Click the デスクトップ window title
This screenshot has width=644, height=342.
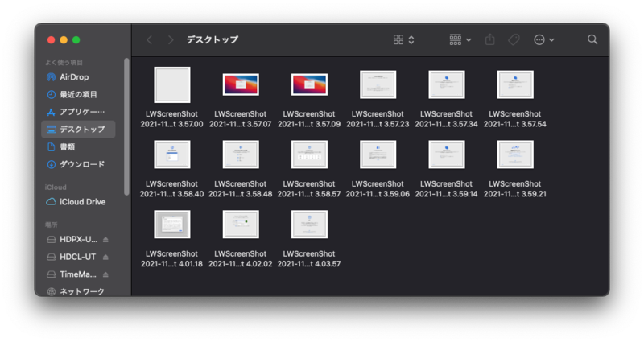[x=213, y=39]
